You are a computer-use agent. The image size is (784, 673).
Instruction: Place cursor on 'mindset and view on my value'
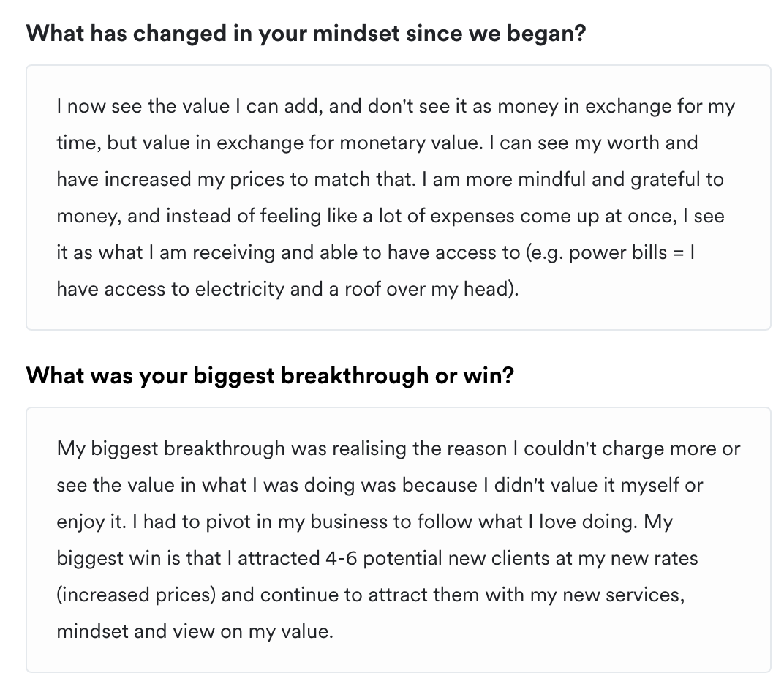click(195, 631)
